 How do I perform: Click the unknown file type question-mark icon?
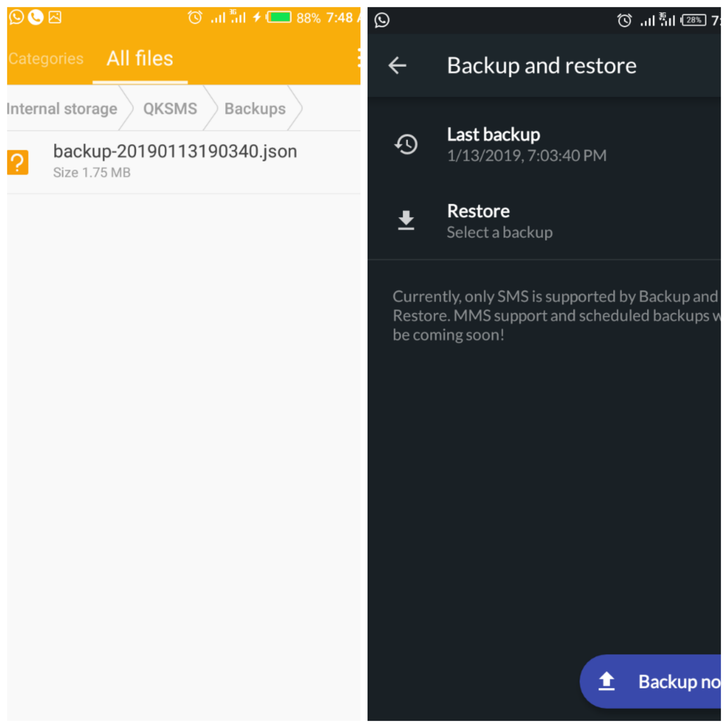18,162
